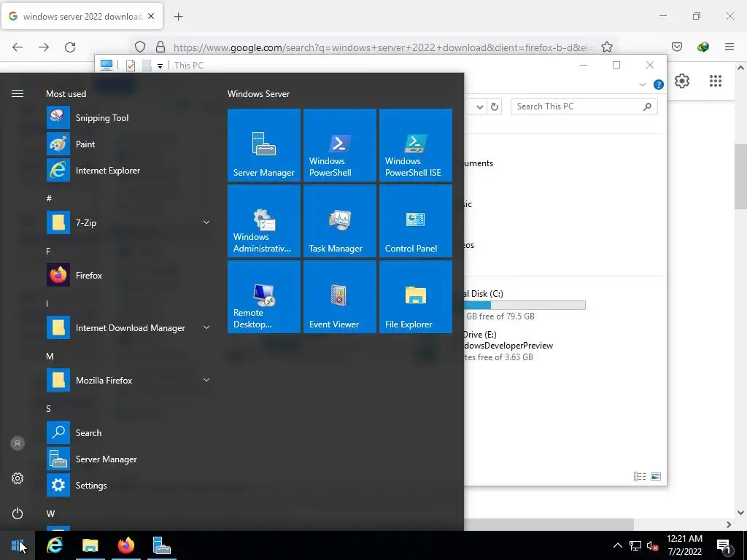Open Settings in the app list
The width and height of the screenshot is (747, 560).
[x=128, y=485]
